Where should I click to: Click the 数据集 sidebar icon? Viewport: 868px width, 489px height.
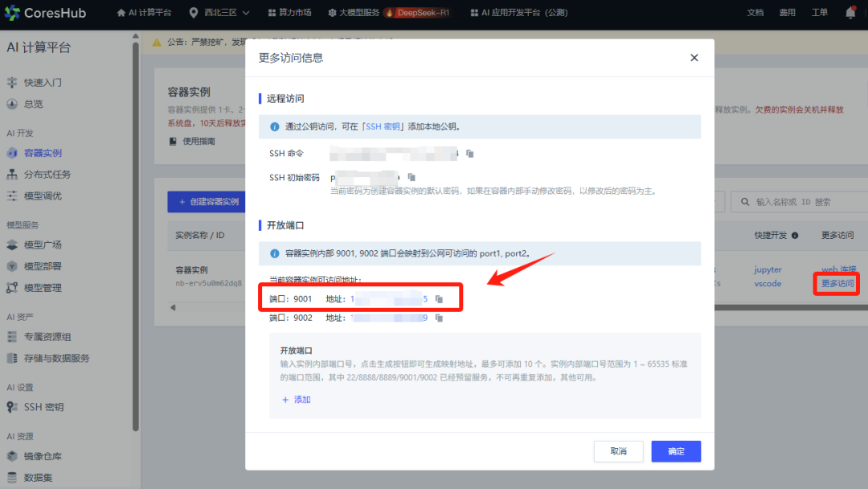pyautogui.click(x=12, y=478)
